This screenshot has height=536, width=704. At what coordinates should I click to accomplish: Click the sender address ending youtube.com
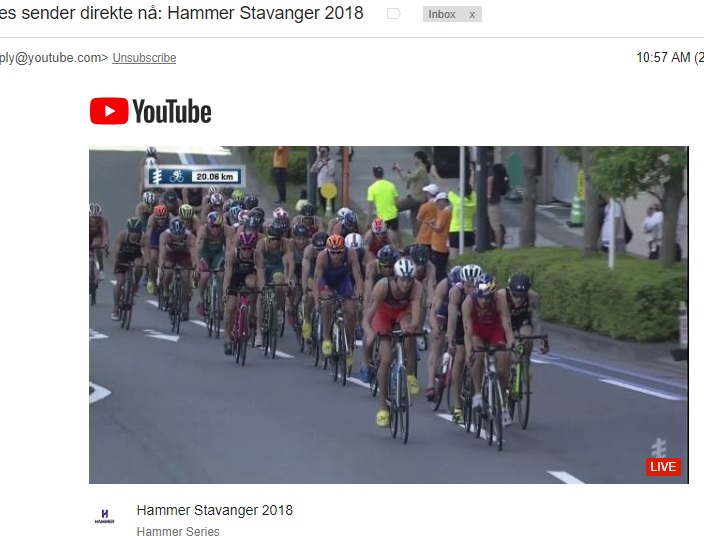click(x=54, y=58)
